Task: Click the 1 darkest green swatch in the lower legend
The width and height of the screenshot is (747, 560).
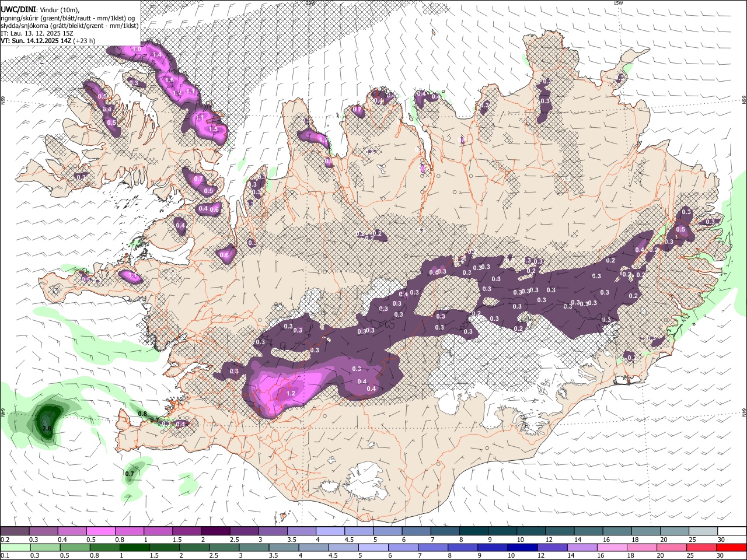Action: 134,548
